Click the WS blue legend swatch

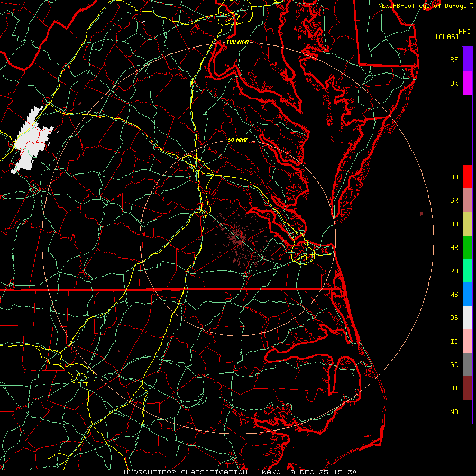click(x=467, y=294)
